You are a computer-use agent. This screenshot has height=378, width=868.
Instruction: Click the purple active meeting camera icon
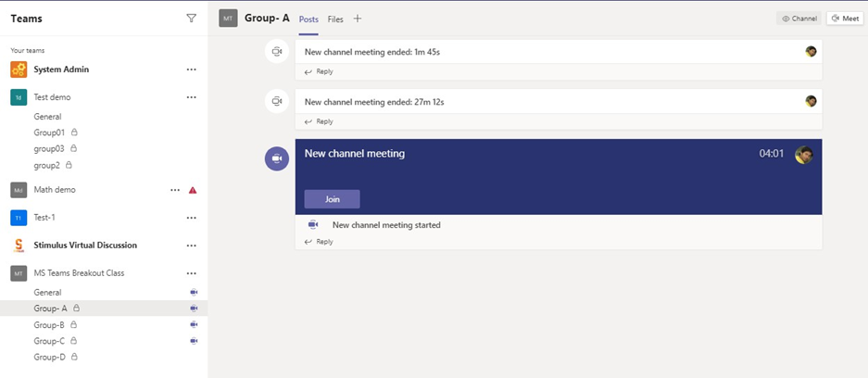(277, 158)
